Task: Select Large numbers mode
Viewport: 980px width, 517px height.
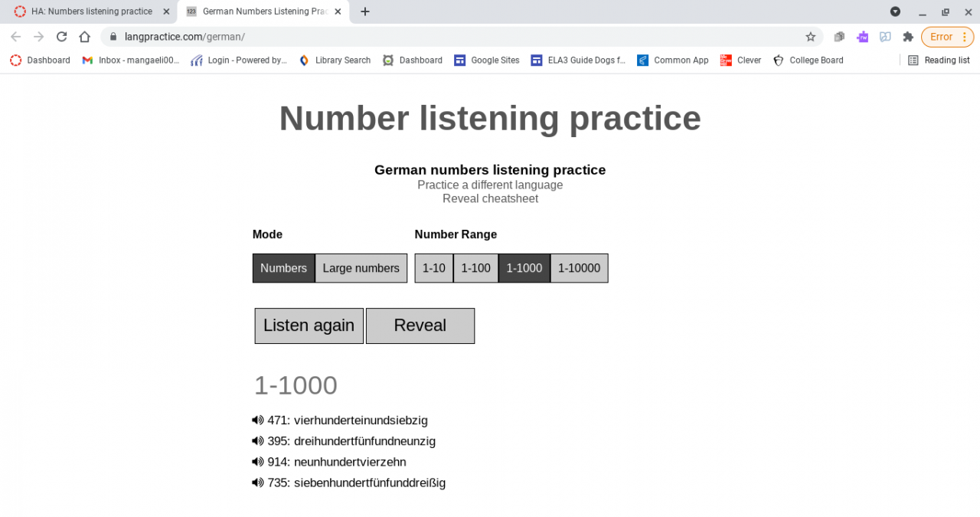Action: (x=361, y=268)
